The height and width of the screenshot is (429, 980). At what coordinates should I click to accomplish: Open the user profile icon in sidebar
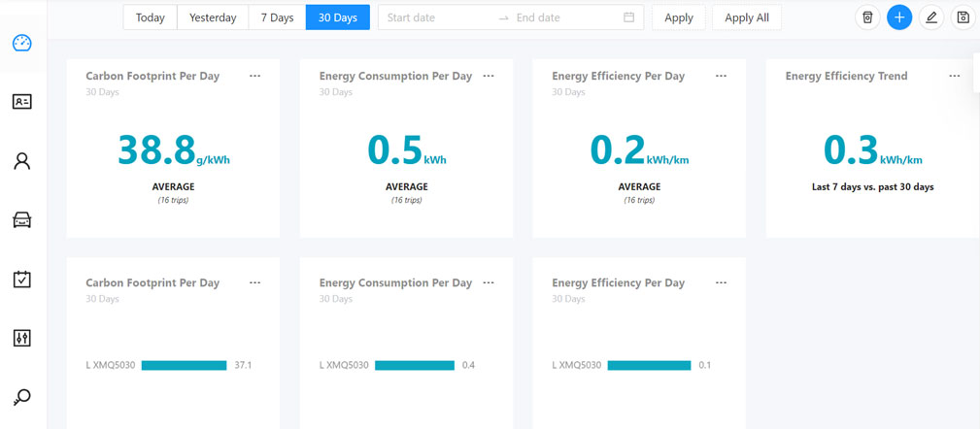(22, 161)
